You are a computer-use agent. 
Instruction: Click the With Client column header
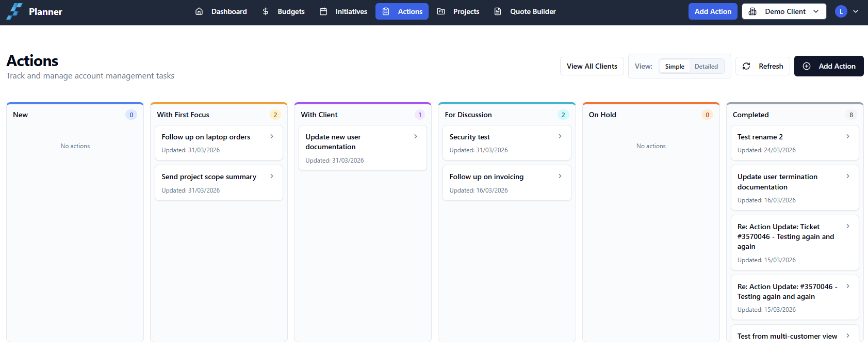pyautogui.click(x=319, y=115)
